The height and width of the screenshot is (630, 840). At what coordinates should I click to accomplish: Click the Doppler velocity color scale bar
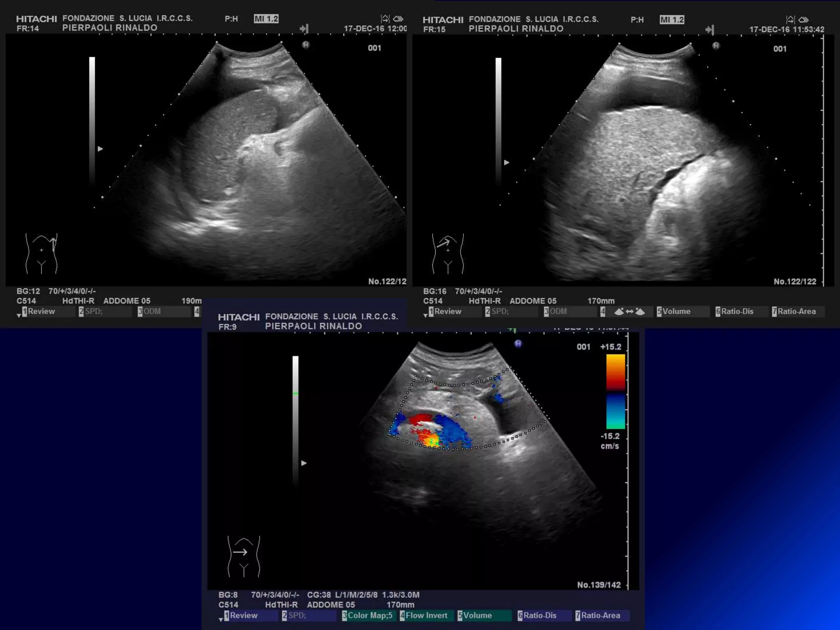(x=615, y=392)
